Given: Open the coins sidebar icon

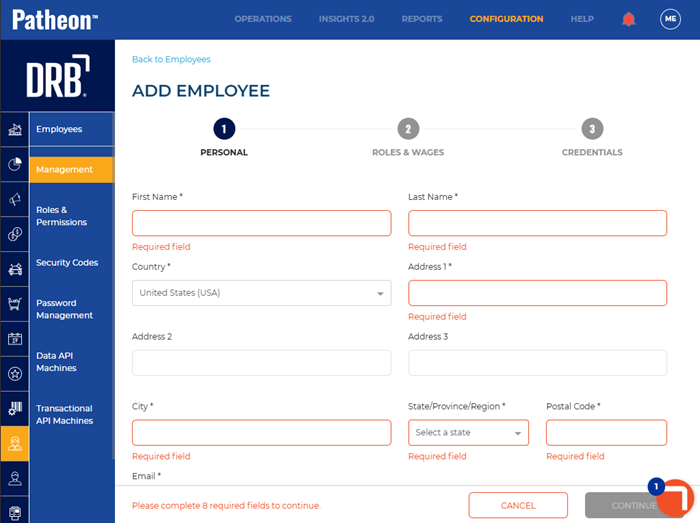Looking at the screenshot, I should pyautogui.click(x=15, y=235).
